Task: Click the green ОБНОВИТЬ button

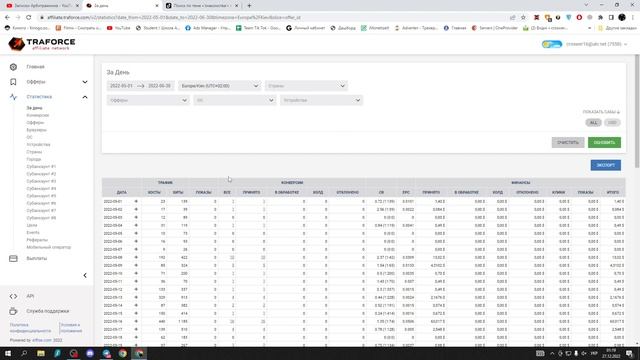Action: [604, 142]
